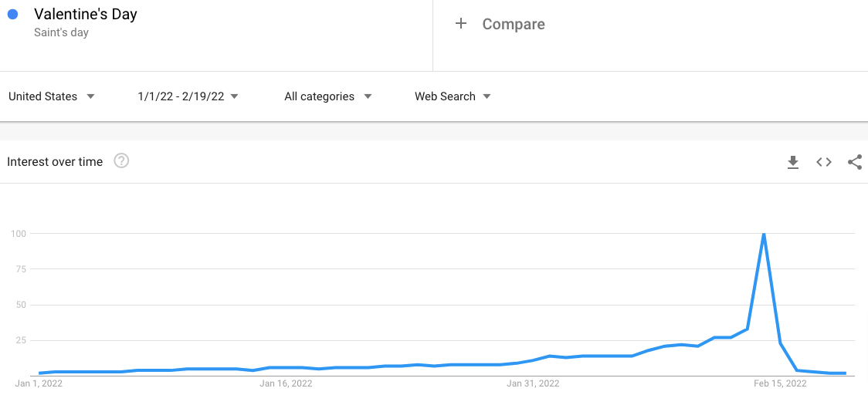The image size is (868, 395).
Task: Share the interest over time chart
Action: click(x=854, y=162)
